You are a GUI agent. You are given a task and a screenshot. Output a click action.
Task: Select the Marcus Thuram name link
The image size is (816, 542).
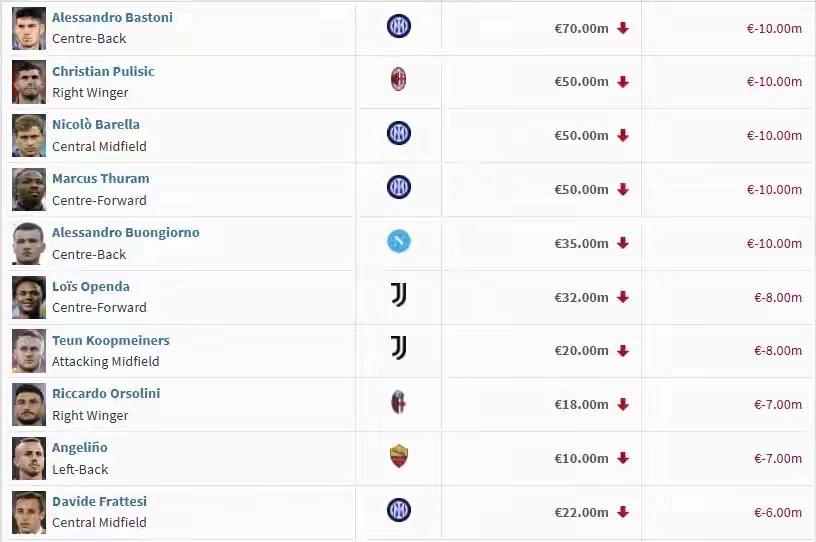[100, 179]
